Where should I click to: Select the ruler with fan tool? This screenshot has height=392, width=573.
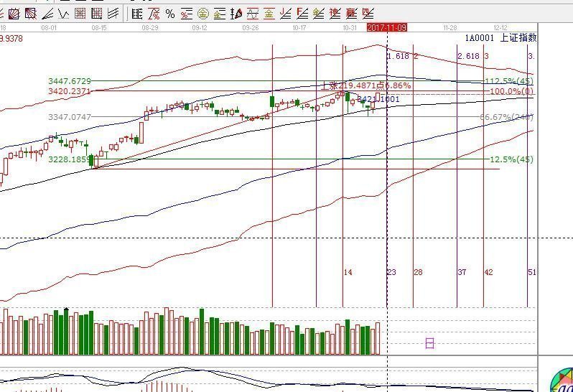(236, 14)
